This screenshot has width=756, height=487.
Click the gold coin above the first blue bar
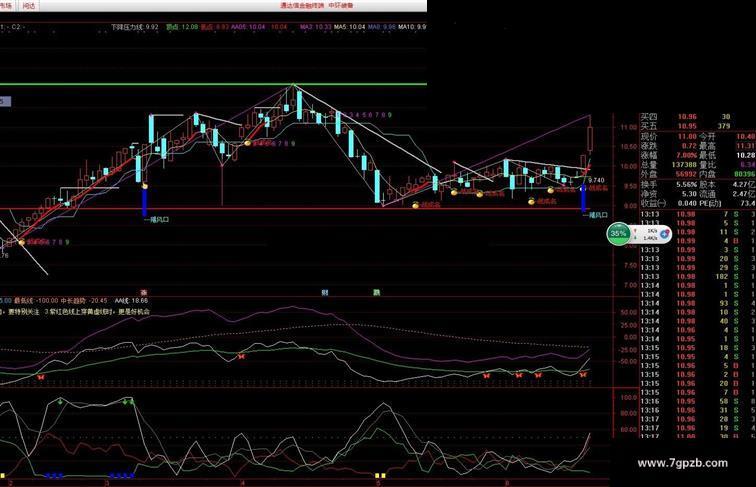[x=145, y=186]
